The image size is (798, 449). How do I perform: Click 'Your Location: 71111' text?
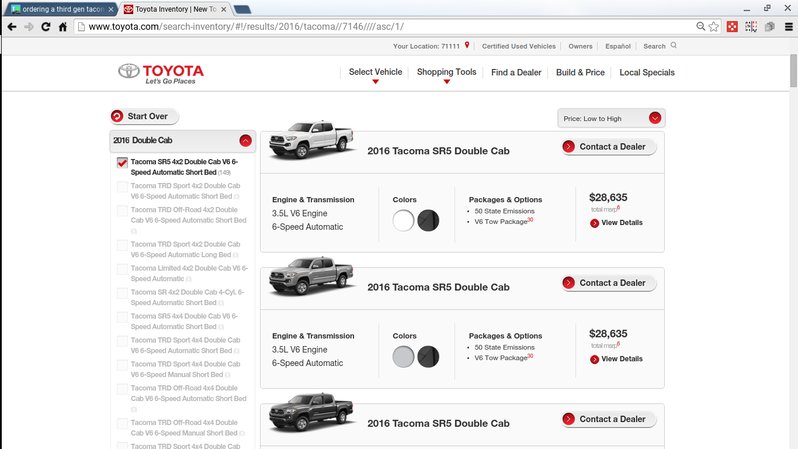point(426,46)
